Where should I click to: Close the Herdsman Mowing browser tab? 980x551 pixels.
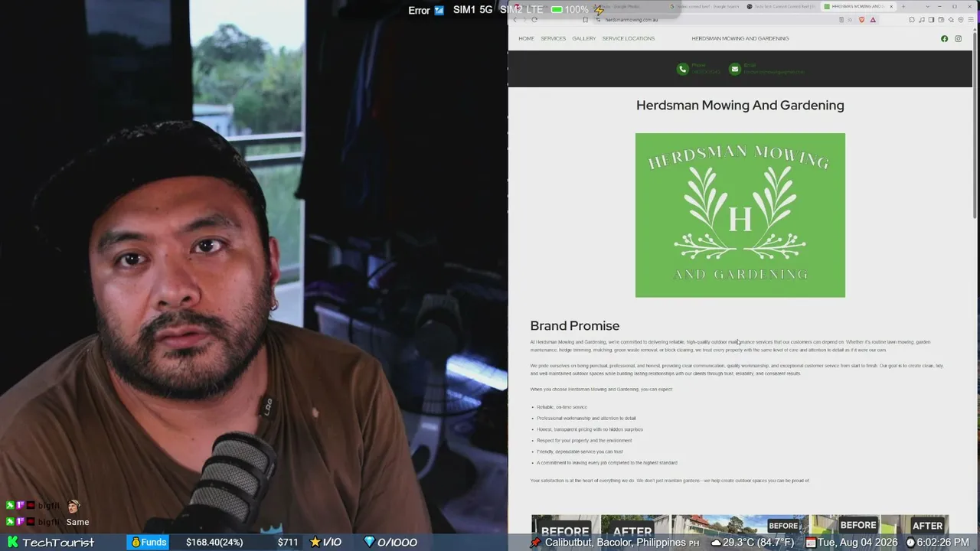[x=891, y=6]
